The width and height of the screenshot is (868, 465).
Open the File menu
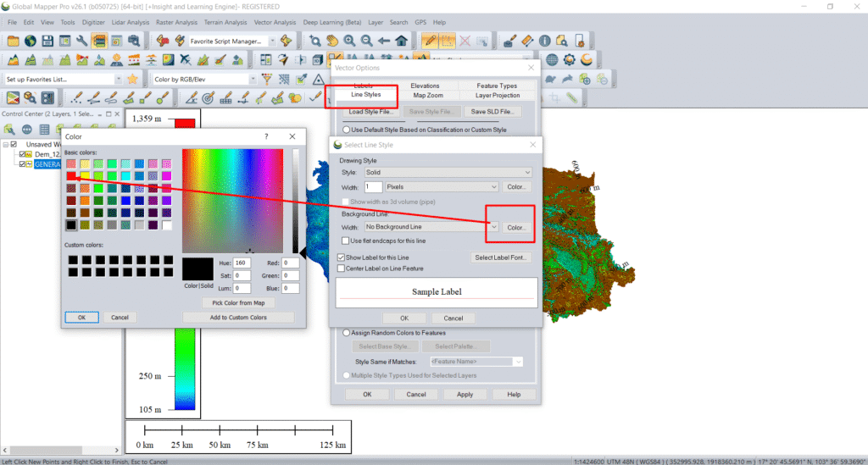(x=12, y=22)
